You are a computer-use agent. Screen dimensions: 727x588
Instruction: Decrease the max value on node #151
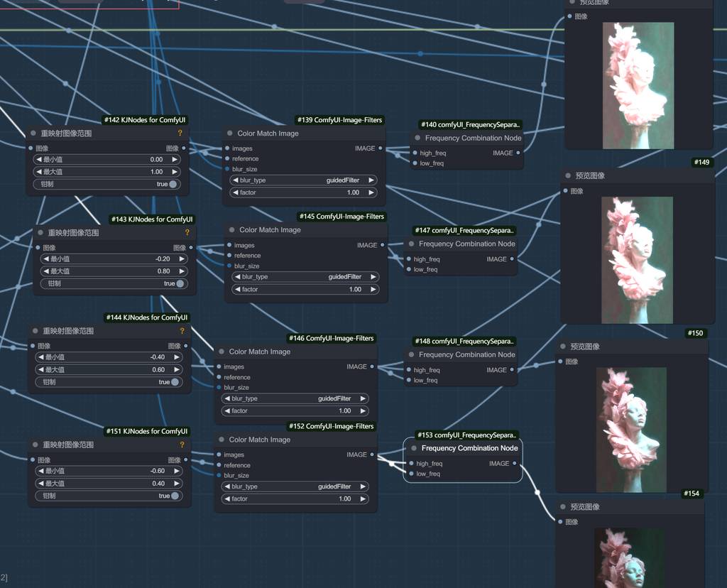[39, 484]
